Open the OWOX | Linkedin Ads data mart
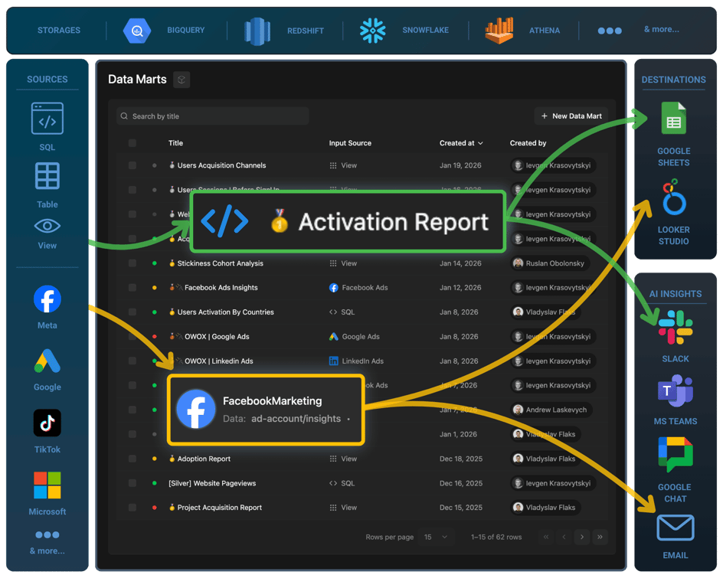 218,361
